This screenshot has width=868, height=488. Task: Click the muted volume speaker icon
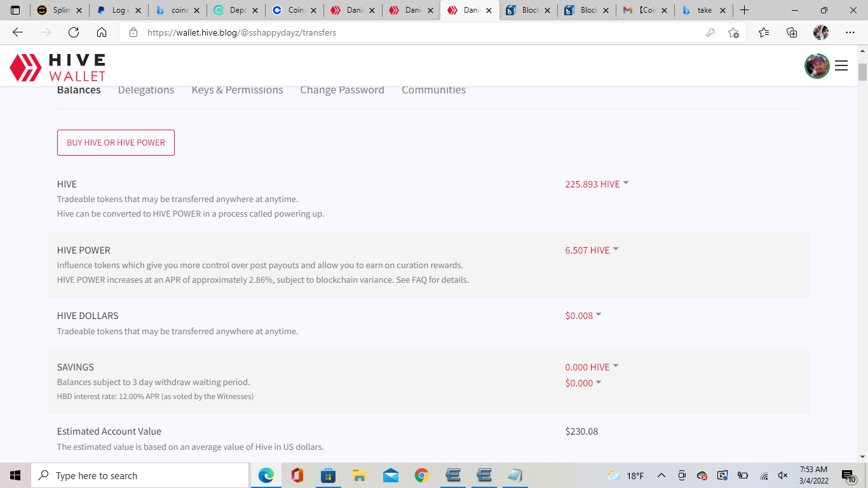[x=783, y=475]
